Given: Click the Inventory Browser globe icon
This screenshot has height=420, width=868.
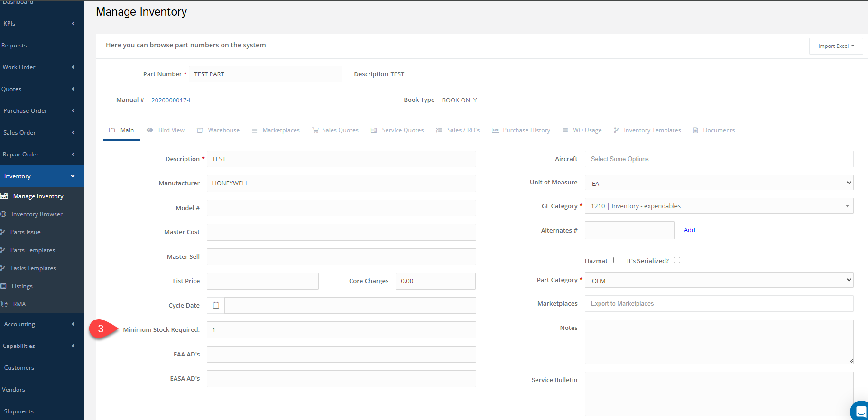Looking at the screenshot, I should pyautogui.click(x=3, y=214).
